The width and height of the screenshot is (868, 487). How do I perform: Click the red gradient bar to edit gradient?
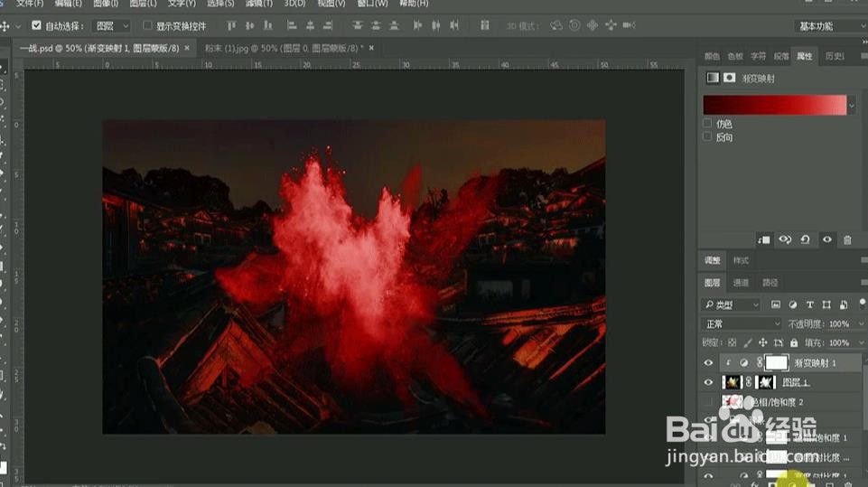(774, 105)
